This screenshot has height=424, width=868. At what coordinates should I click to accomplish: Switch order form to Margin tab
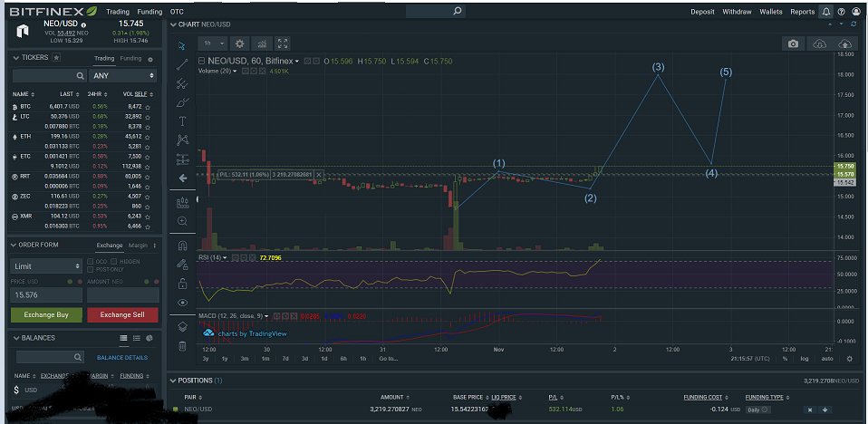tap(138, 246)
